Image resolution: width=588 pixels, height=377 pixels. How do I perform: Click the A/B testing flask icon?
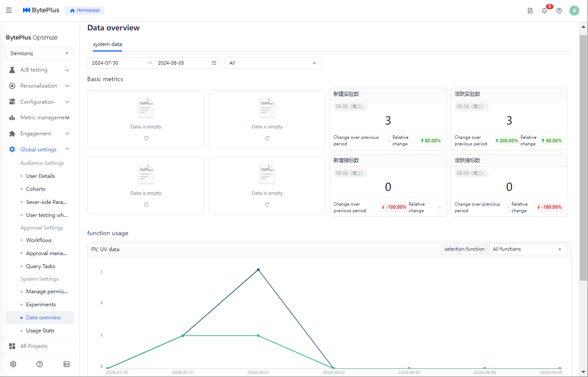tap(12, 70)
